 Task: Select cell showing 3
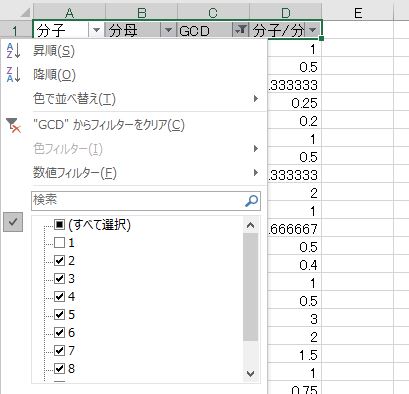coord(294,319)
